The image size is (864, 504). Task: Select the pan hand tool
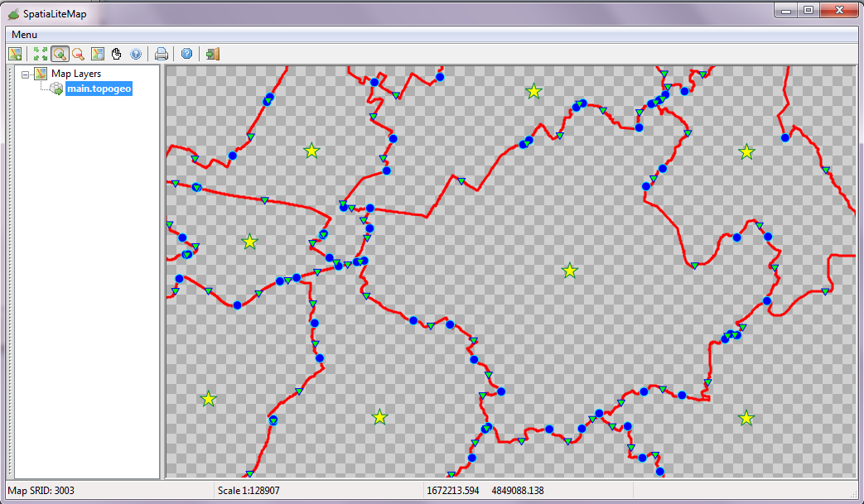[116, 54]
